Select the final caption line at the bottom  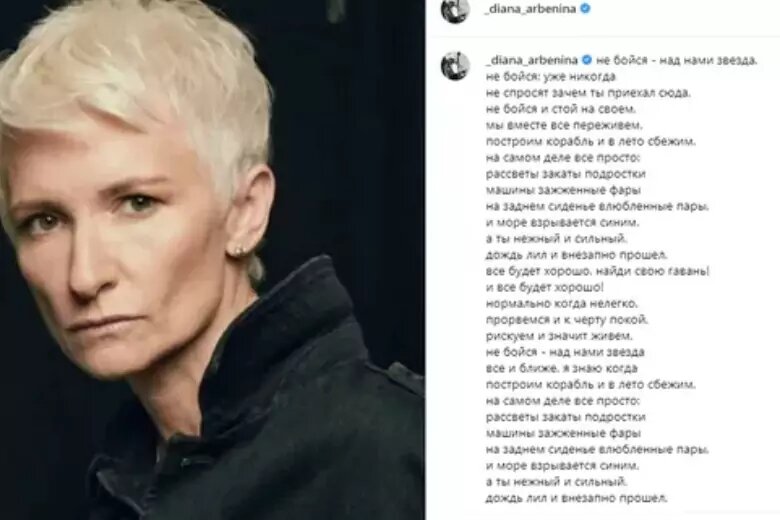(x=577, y=498)
